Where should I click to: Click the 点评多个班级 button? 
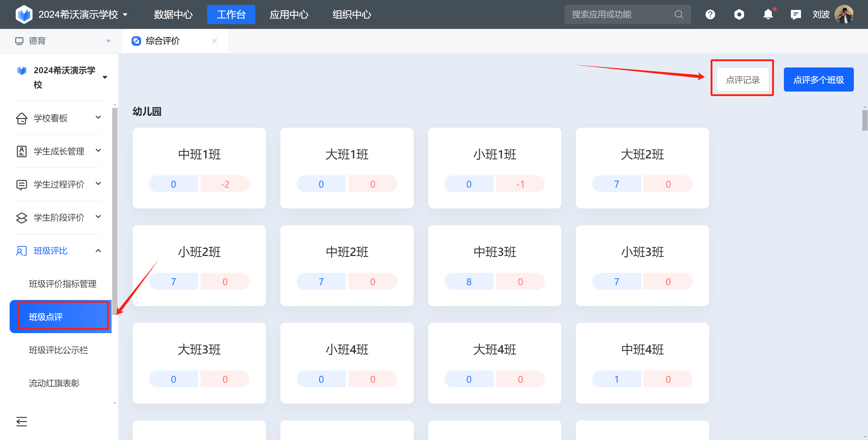coord(819,80)
